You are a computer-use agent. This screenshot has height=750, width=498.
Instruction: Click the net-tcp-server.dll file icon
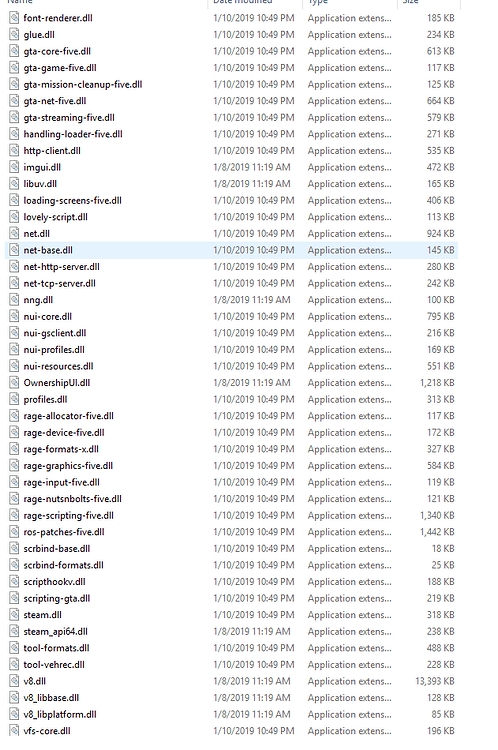coord(14,284)
